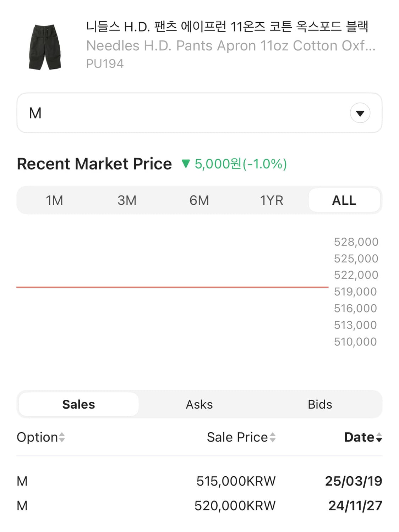This screenshot has height=532, width=399.
Task: Sort by Option column arrows
Action: (x=62, y=437)
